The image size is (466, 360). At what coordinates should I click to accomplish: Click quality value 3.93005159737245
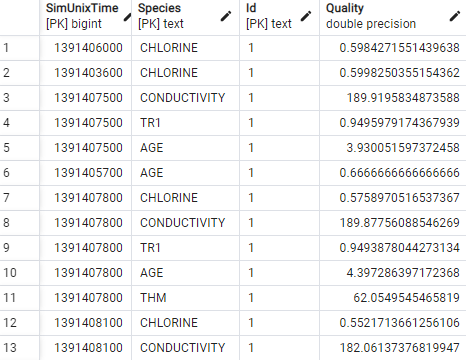tap(393, 148)
